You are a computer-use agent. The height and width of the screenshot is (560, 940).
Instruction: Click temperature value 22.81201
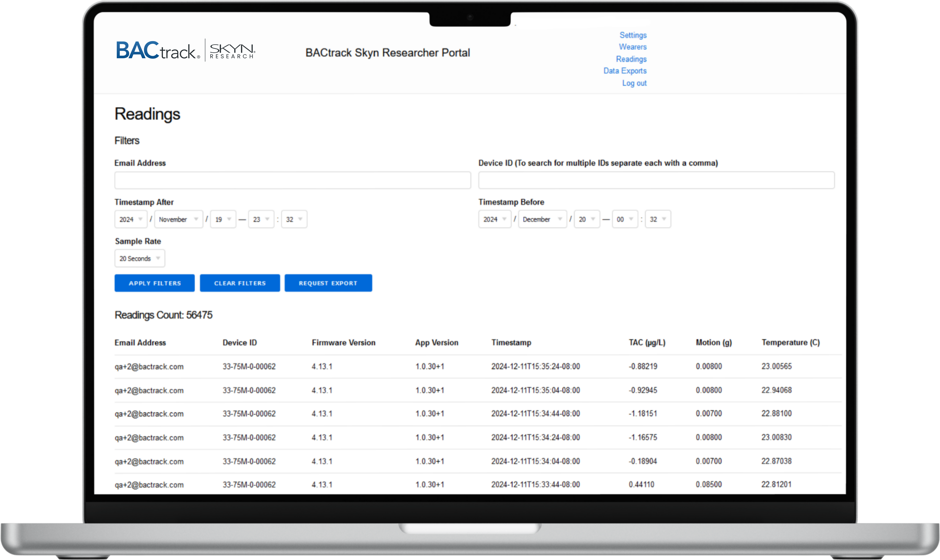coord(777,485)
